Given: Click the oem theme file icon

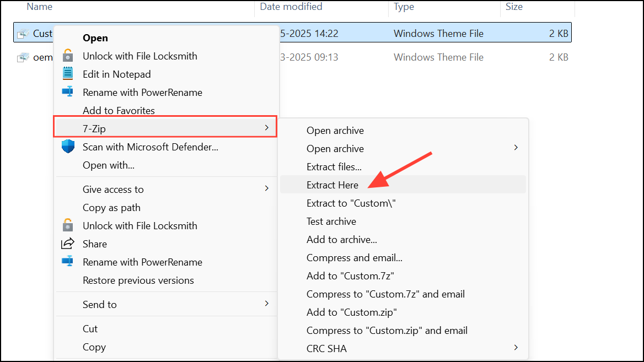Looking at the screenshot, I should [23, 57].
